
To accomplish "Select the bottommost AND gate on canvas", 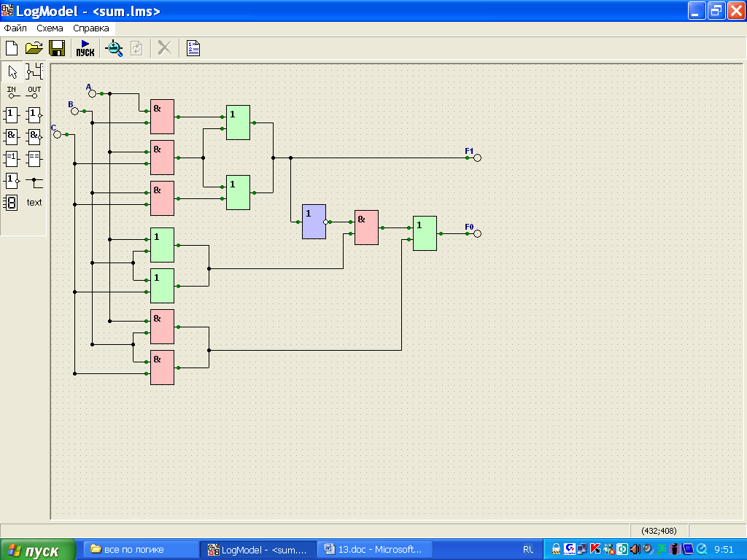I will [x=163, y=367].
